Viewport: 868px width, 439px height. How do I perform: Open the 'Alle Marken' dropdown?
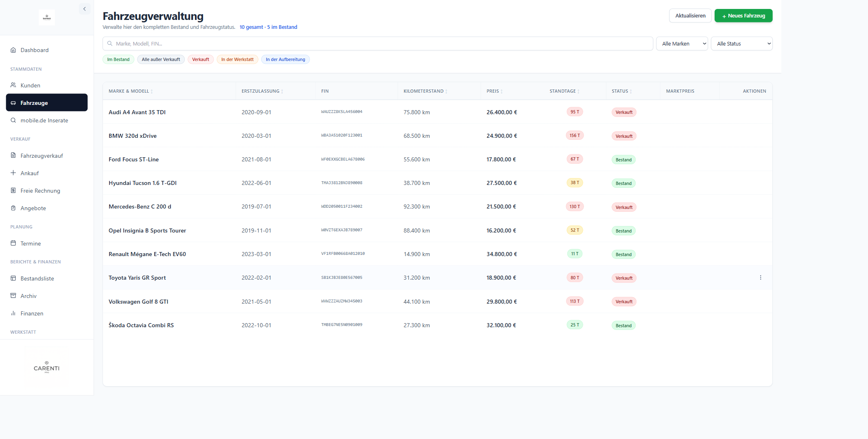pos(682,43)
